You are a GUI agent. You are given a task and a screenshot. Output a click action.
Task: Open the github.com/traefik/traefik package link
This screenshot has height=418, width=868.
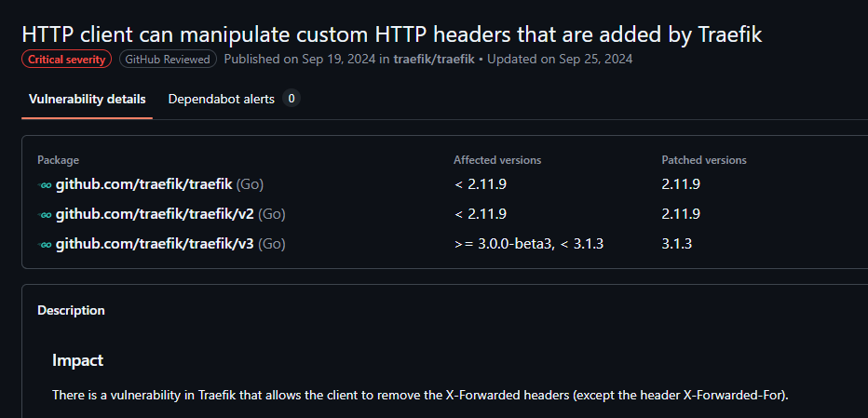144,185
